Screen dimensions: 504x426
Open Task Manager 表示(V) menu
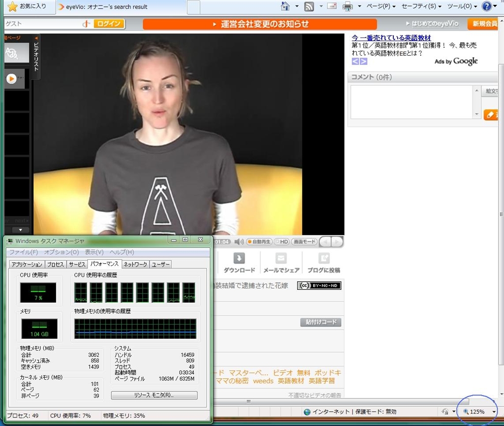94,252
